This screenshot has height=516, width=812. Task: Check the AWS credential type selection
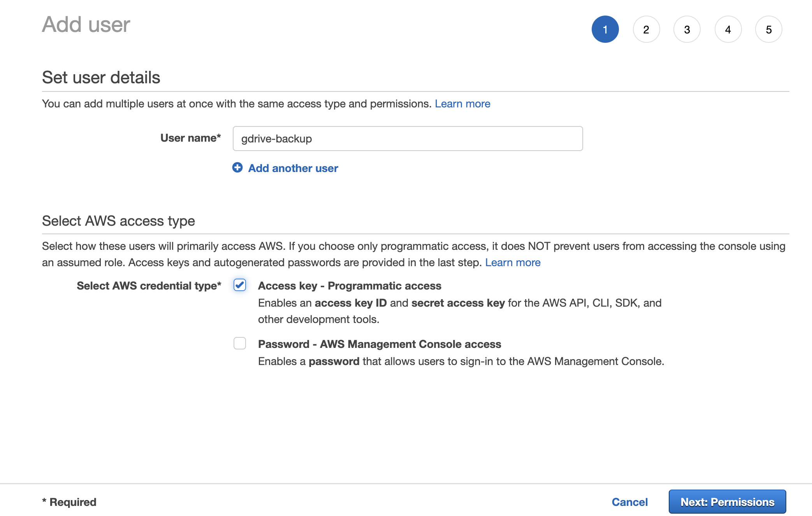[240, 285]
